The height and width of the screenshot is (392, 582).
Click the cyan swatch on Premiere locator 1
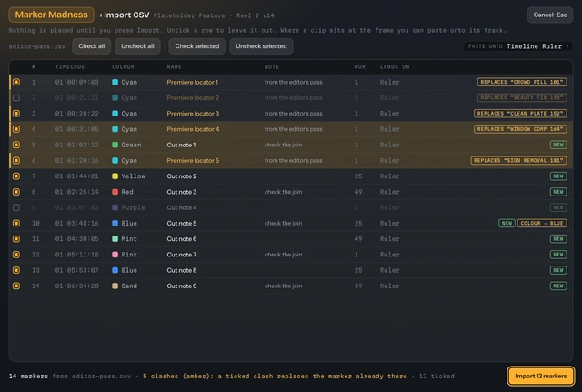115,82
